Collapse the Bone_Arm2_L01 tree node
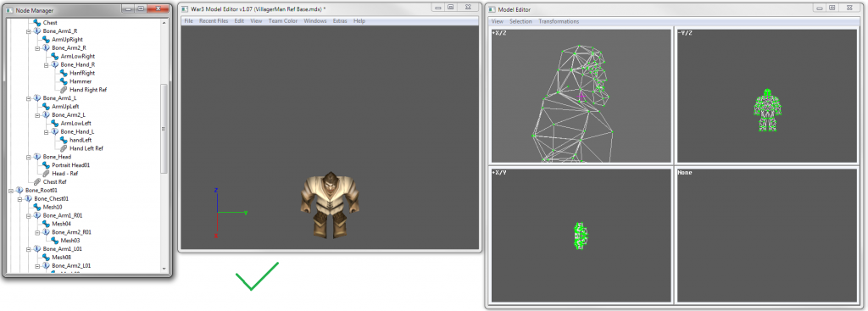The height and width of the screenshot is (311, 868). [37, 265]
